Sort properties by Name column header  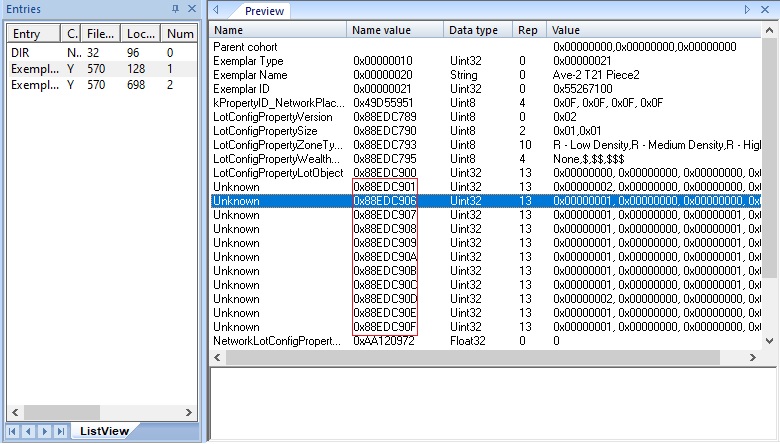tap(278, 30)
